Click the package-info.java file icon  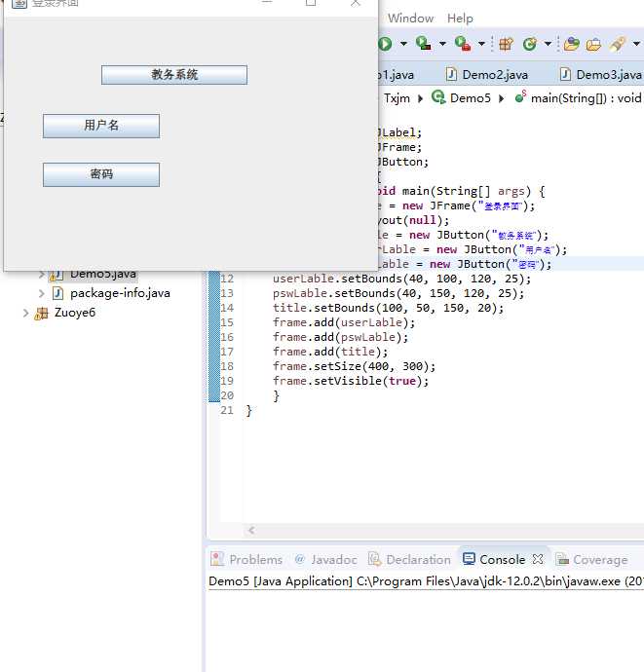pyautogui.click(x=57, y=293)
